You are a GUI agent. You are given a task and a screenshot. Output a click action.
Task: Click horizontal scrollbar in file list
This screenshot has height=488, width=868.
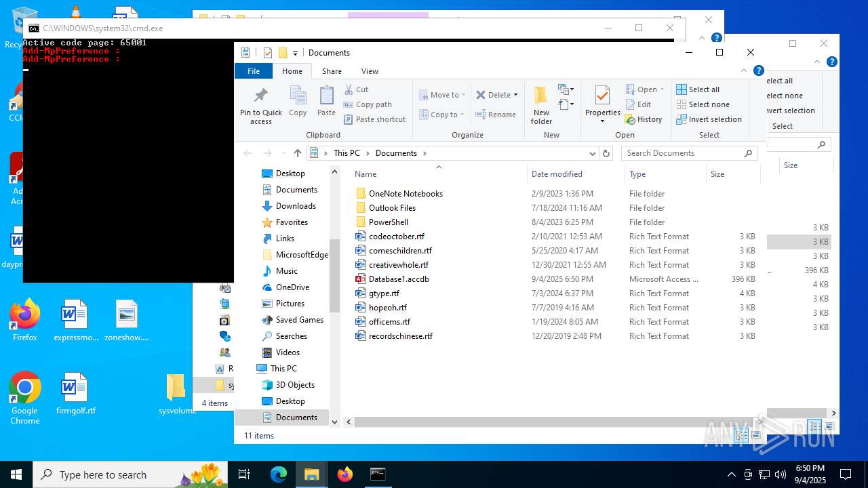(x=556, y=422)
